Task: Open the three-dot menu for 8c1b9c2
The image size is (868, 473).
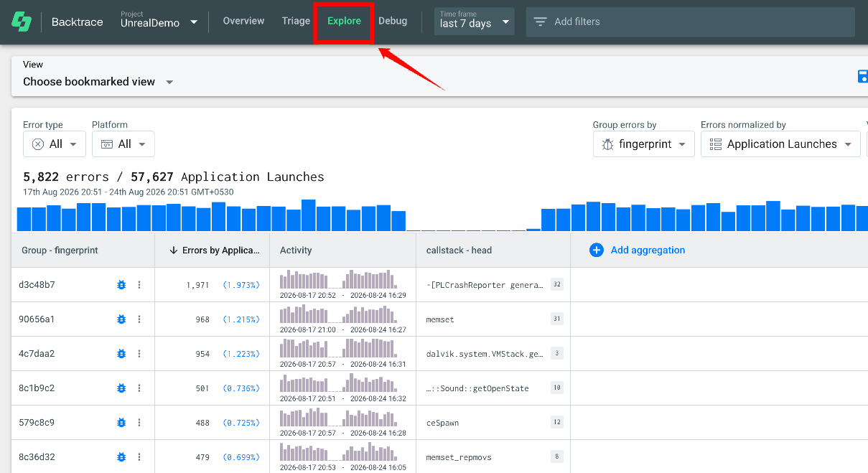Action: point(139,388)
